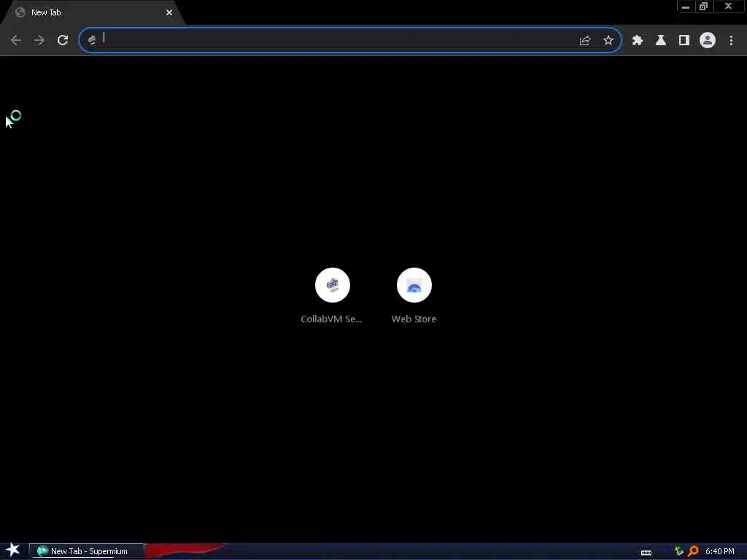
Task: Open the Start menu star button
Action: [13, 550]
